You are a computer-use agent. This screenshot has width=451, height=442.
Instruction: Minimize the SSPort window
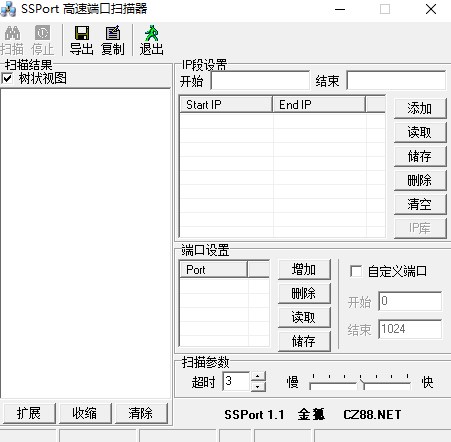340,9
